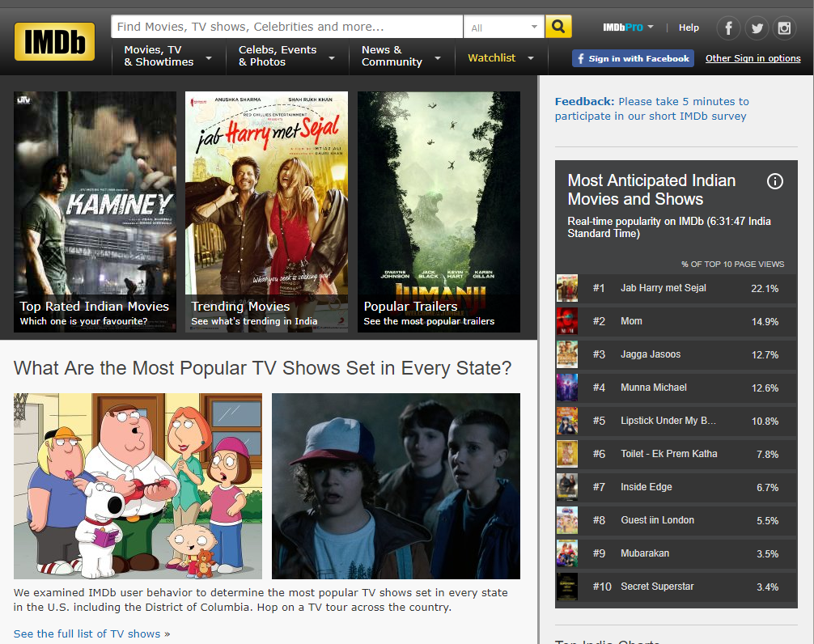This screenshot has height=644, width=814.
Task: Open Lipstick Under My B... title
Action: pos(668,421)
